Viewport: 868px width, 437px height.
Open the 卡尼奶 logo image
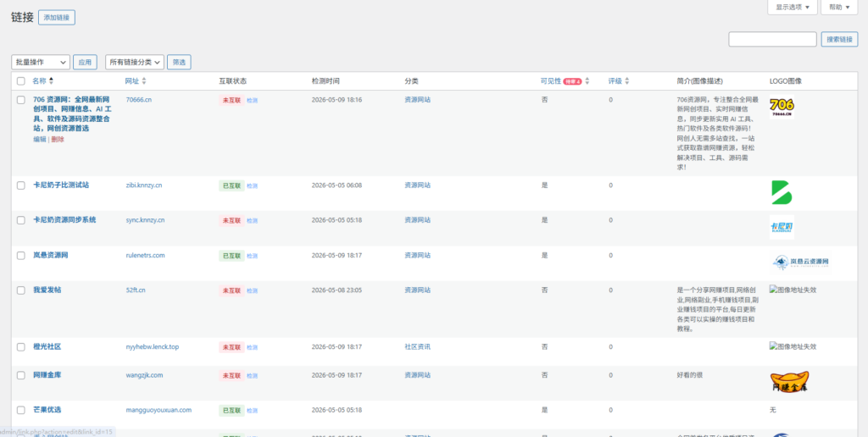[782, 227]
